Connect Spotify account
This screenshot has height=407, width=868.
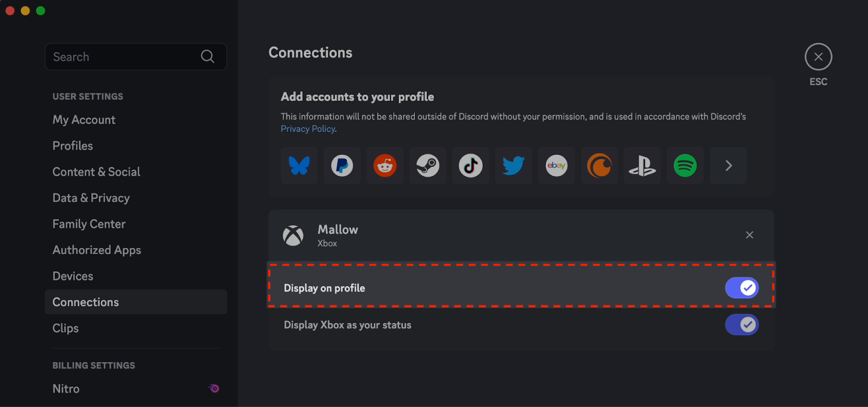click(685, 166)
